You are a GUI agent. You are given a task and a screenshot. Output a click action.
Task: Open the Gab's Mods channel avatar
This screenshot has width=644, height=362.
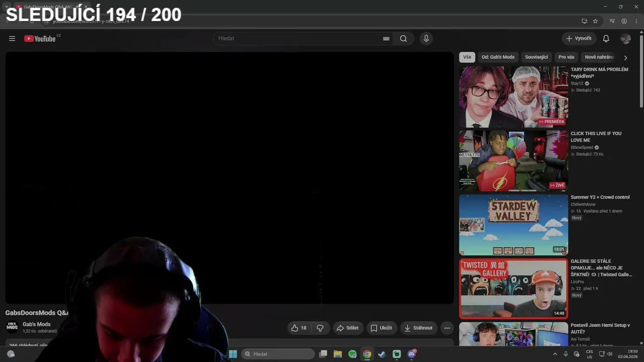click(x=12, y=327)
